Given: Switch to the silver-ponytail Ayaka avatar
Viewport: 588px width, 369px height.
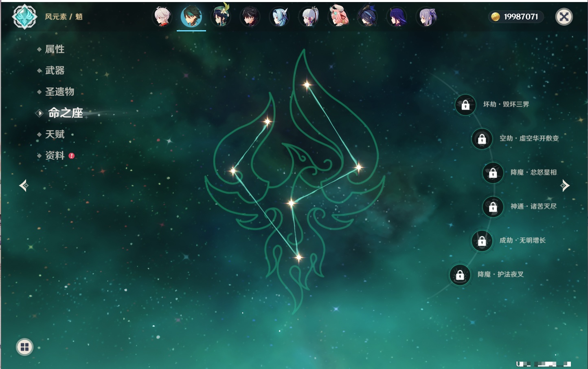Looking at the screenshot, I should click(309, 17).
